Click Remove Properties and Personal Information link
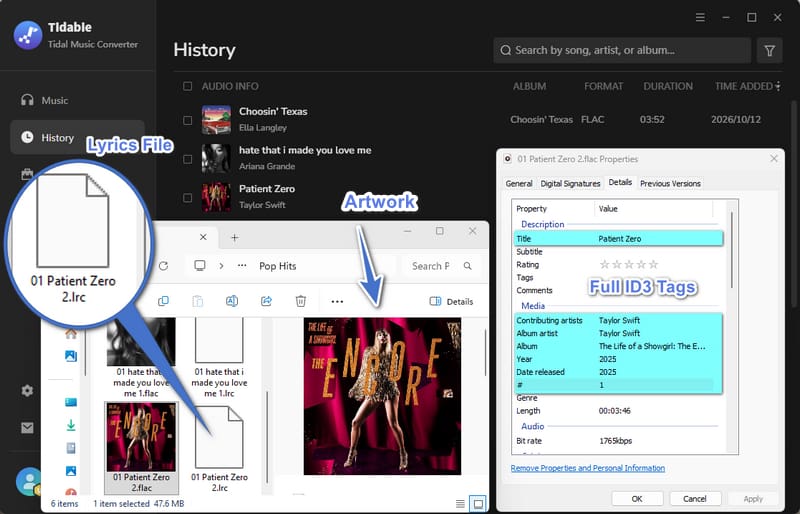Viewport: 800px width, 514px height. (x=588, y=468)
